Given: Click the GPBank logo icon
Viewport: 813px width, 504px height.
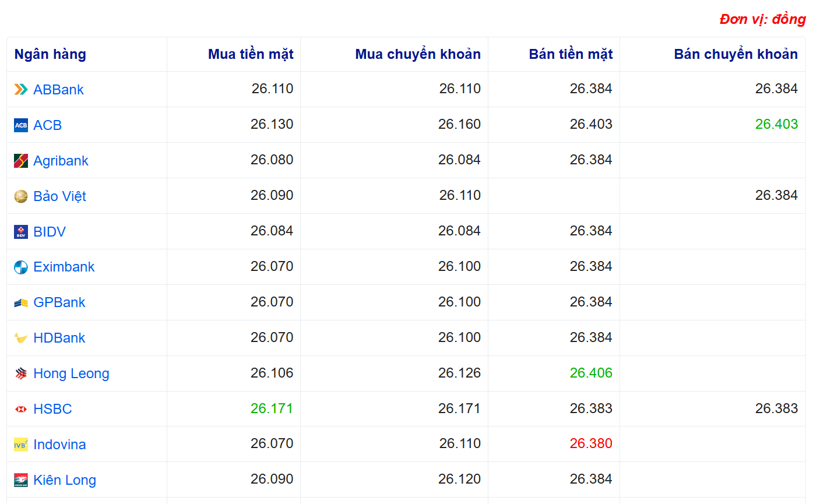Looking at the screenshot, I should [21, 303].
